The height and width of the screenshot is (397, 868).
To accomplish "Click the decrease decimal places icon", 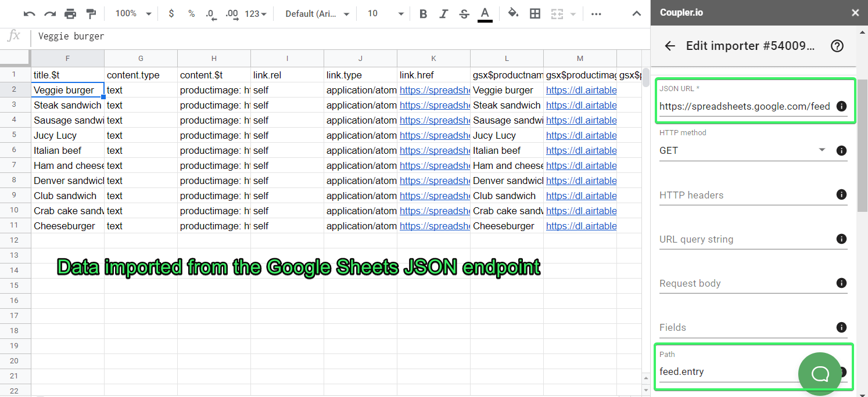I will [211, 13].
